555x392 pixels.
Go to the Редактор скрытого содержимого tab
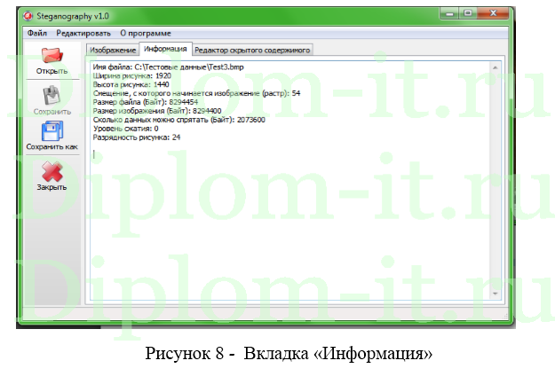(x=252, y=51)
